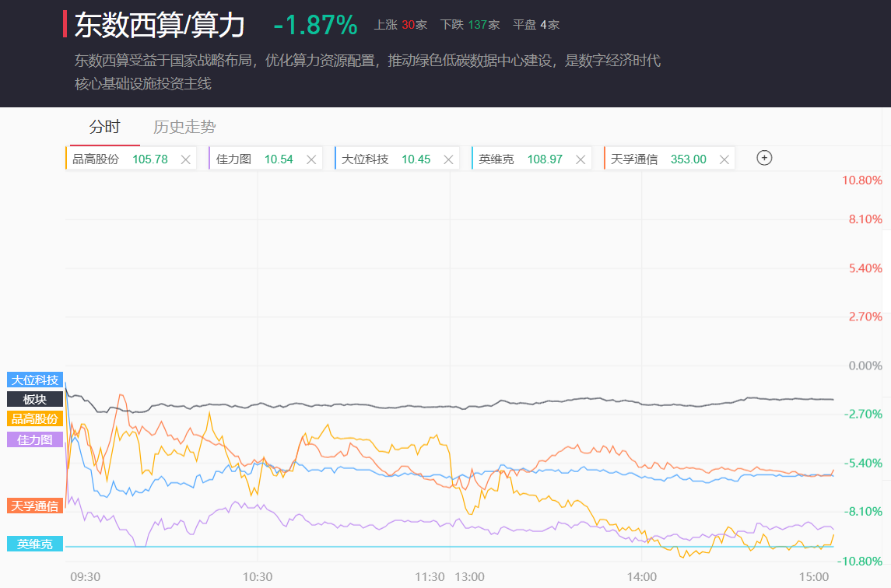Screen dimensions: 891x588
Task: Remove 佳力图 stock chip via X
Action: [311, 159]
